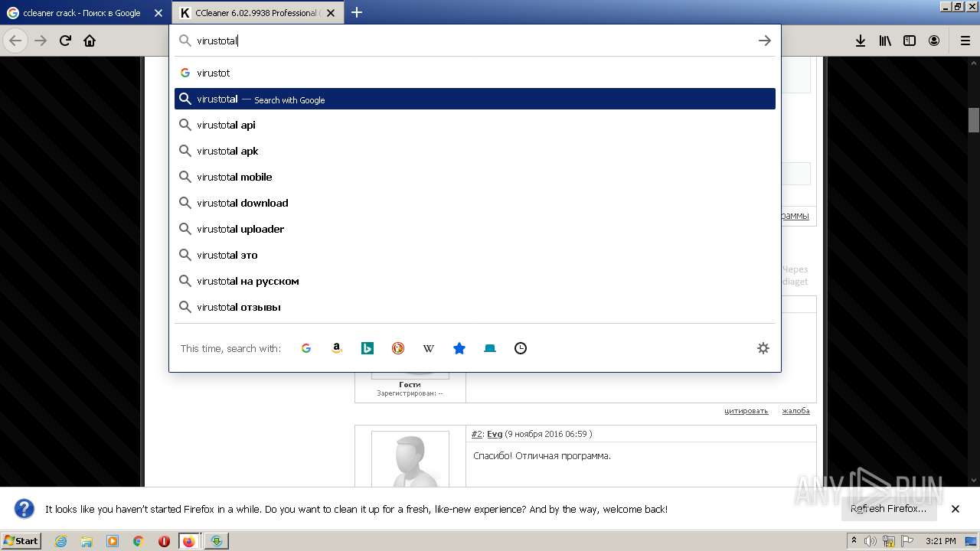Open the Evg user profile link
The height and width of the screenshot is (551, 980).
click(x=495, y=434)
